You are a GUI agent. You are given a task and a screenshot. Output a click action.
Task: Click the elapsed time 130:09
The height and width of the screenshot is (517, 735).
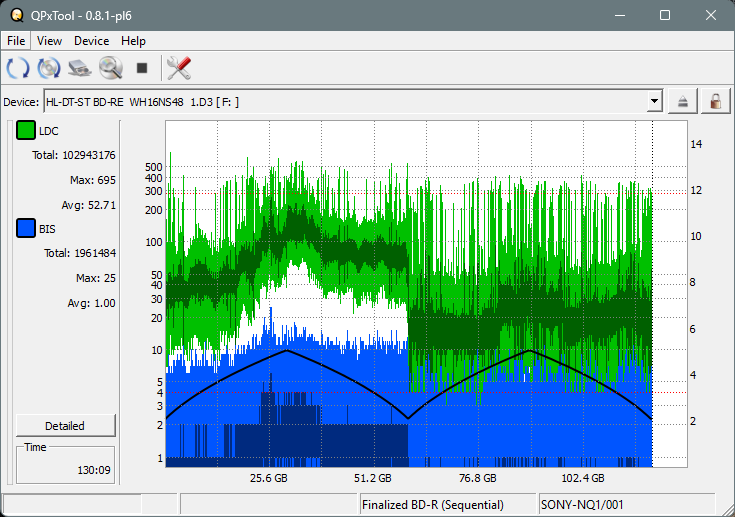[94, 470]
